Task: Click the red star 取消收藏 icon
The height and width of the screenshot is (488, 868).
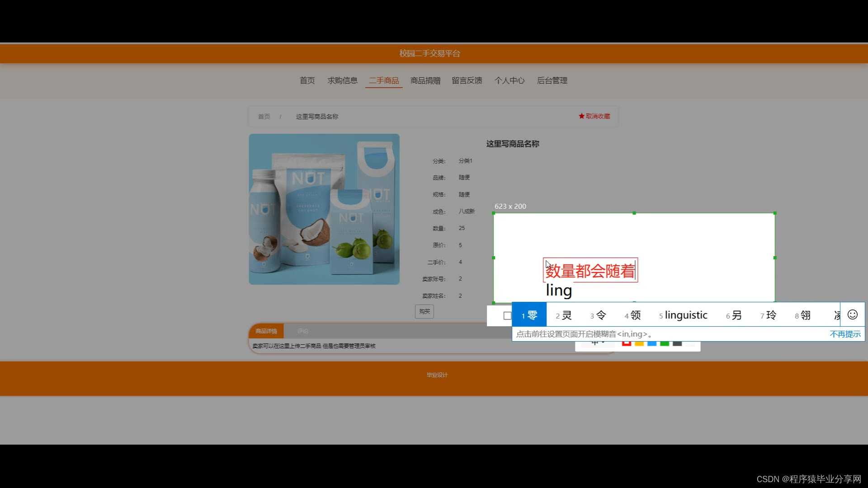Action: [581, 116]
